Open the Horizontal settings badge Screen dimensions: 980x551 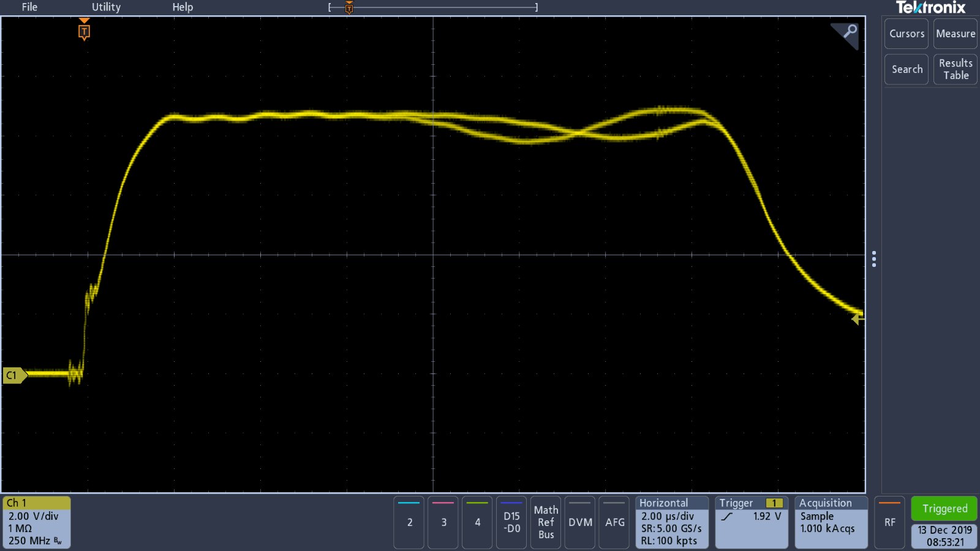coord(672,522)
